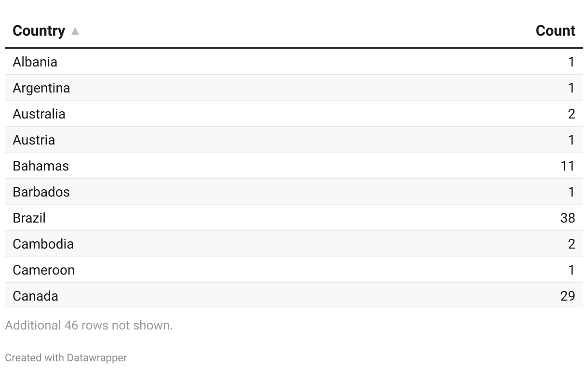Viewport: 588px width, 369px height.
Task: Click the Cambodia country name
Action: 43,244
